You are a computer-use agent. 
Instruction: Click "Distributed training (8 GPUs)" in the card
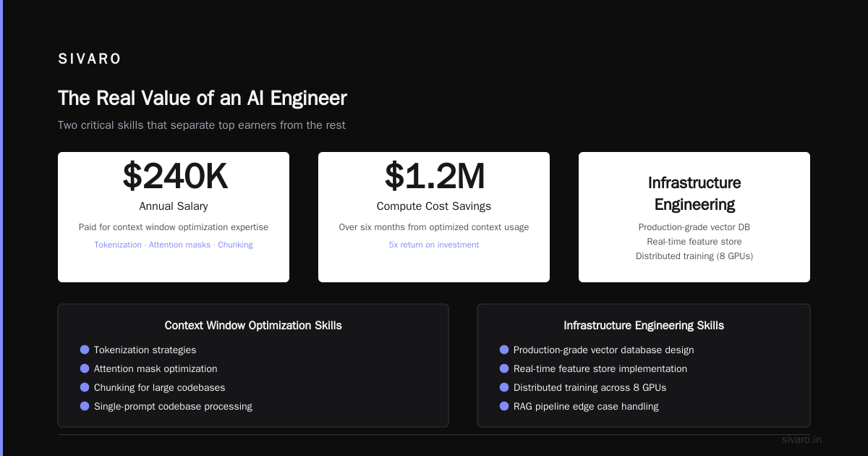[694, 256]
